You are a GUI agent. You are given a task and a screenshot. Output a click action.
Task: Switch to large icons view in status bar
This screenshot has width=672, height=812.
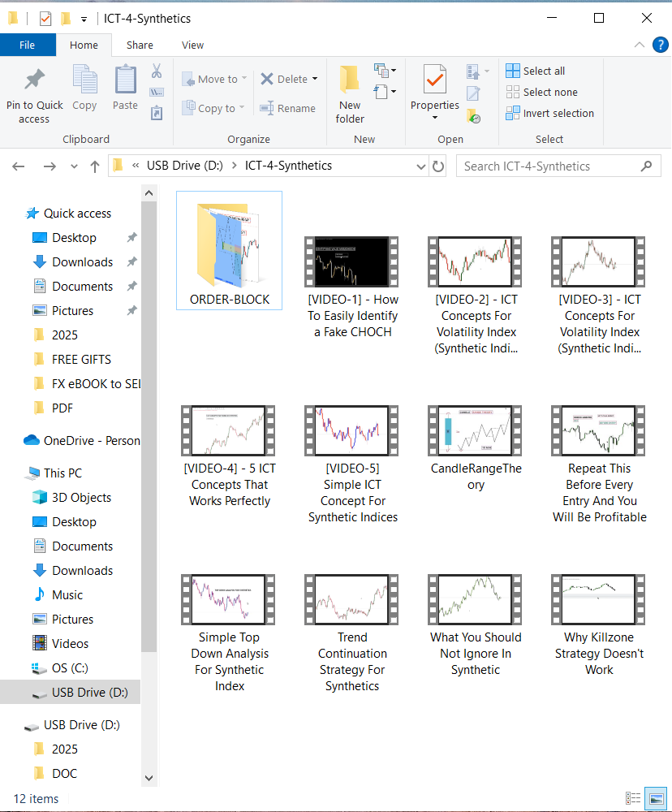pyautogui.click(x=656, y=799)
